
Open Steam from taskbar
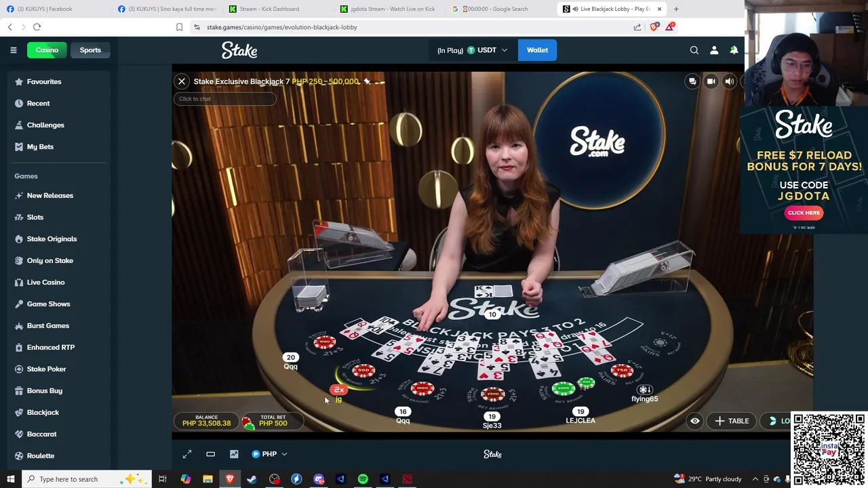(x=252, y=479)
